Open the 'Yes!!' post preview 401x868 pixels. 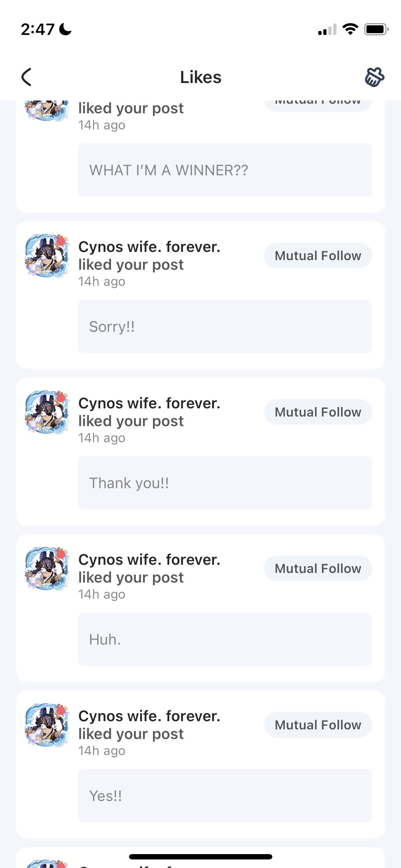point(225,796)
